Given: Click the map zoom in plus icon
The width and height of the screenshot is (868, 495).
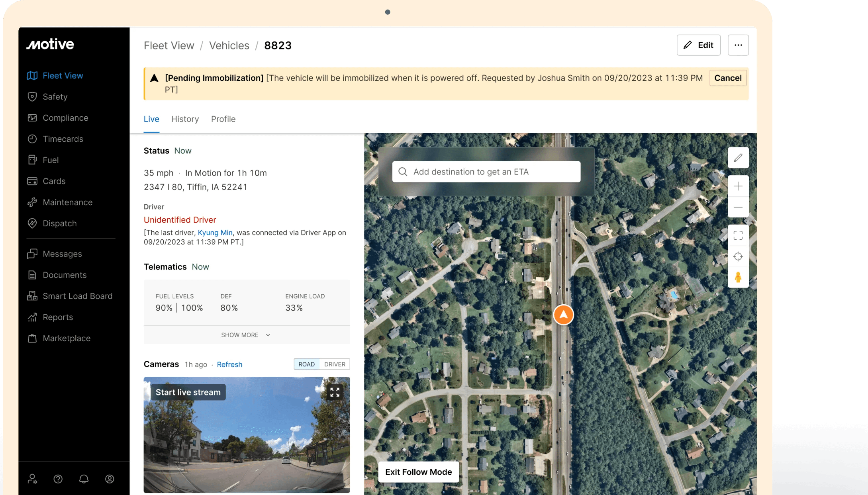Looking at the screenshot, I should tap(738, 186).
